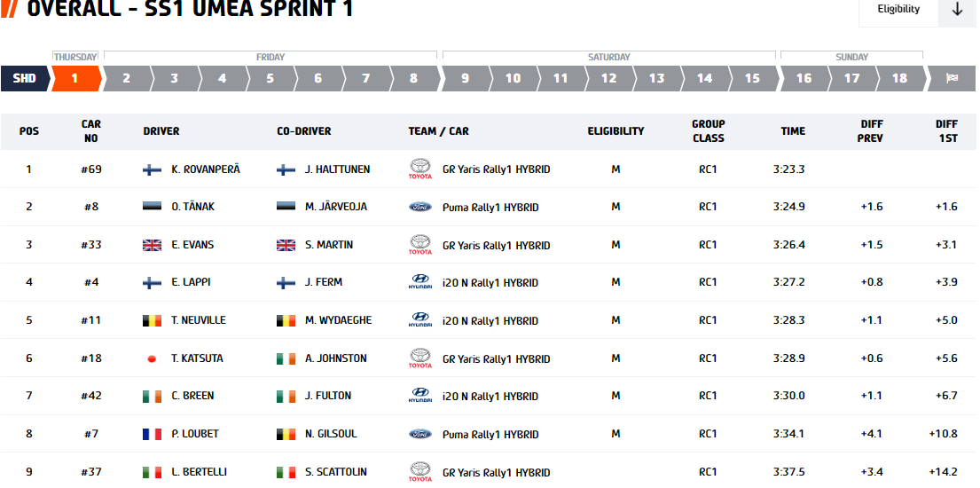
Task: Click the Belgian flag beside M. Wydaeghe
Action: coord(286,320)
